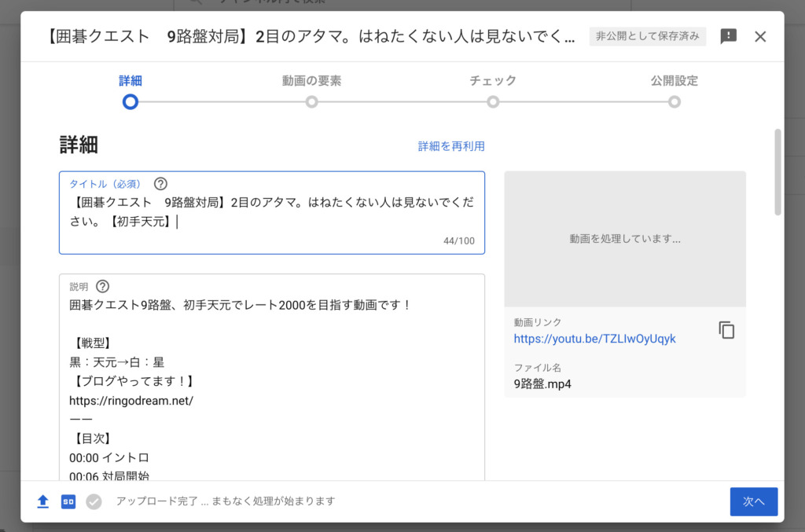Go to the チェック step tab
The image size is (805, 532).
click(493, 80)
